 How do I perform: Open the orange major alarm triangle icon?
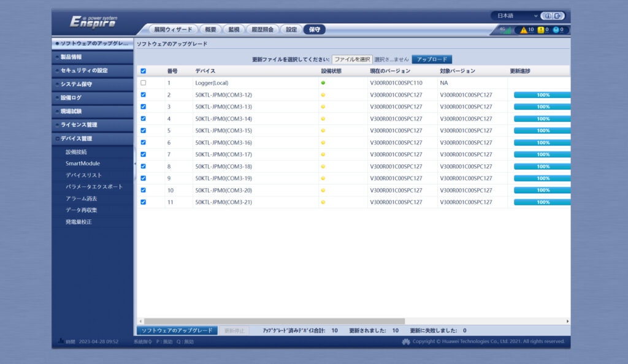(x=523, y=29)
